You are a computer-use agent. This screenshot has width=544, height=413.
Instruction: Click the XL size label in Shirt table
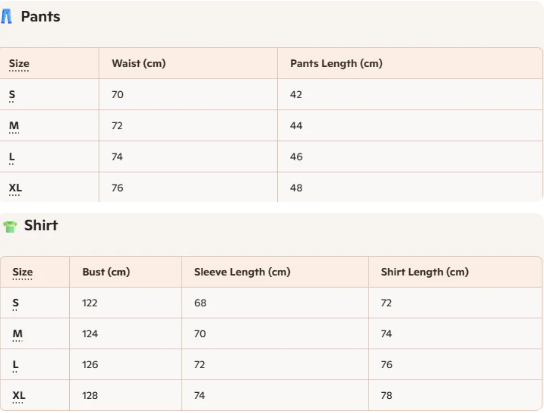tap(19, 395)
